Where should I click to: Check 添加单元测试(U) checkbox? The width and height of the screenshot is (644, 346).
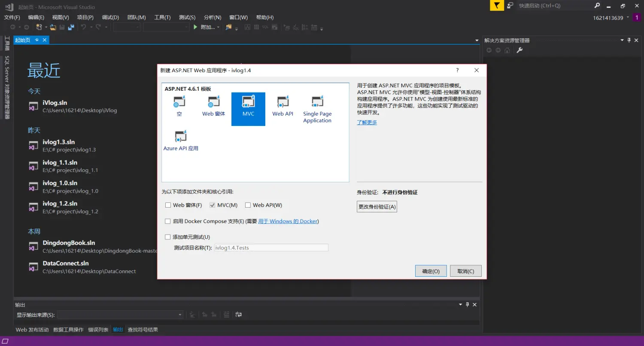tap(168, 237)
